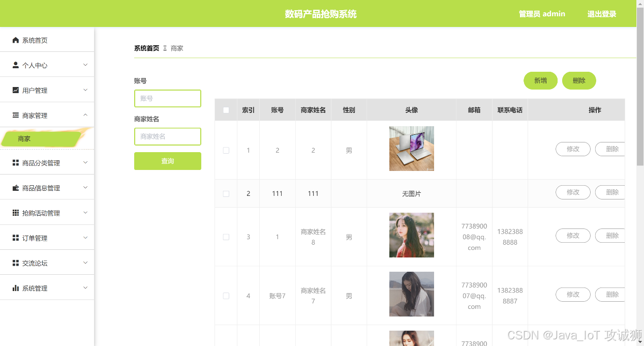Open the 个人中心 menu label

35,66
